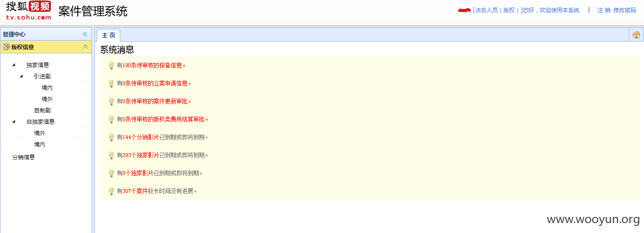Viewport: 644px width, 233px height.
Task: Collapse the 管理中心 sidebar using double-arrow icon
Action: (x=85, y=34)
